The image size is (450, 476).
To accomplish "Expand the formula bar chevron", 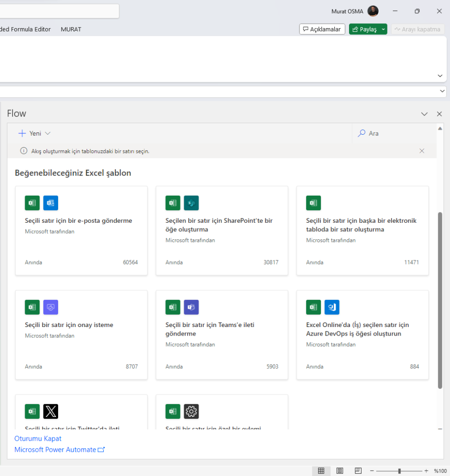I will coord(442,91).
